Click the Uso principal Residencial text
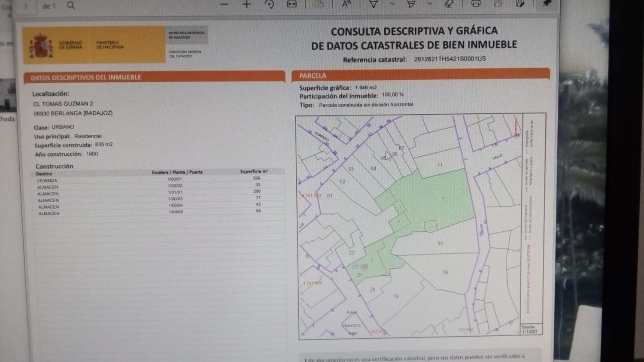Viewport: 644px width, 362px height. [68, 137]
